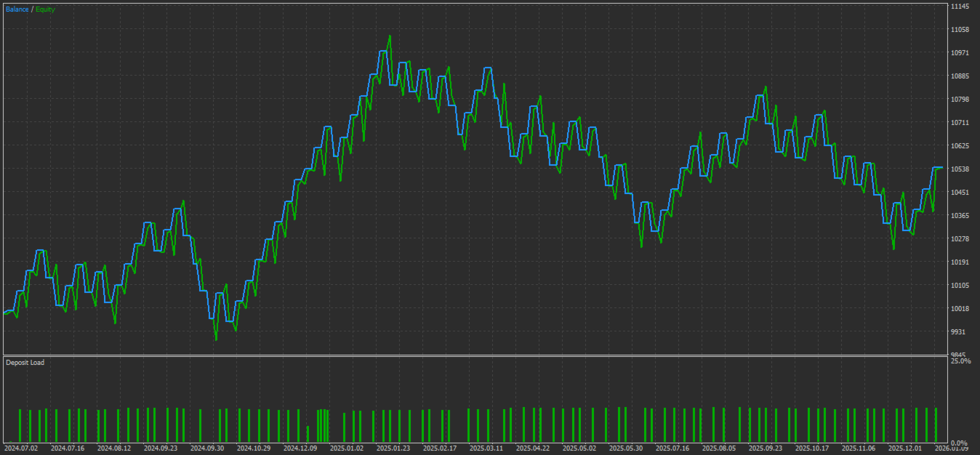Click the 2025.11.06 date label

tap(859, 448)
